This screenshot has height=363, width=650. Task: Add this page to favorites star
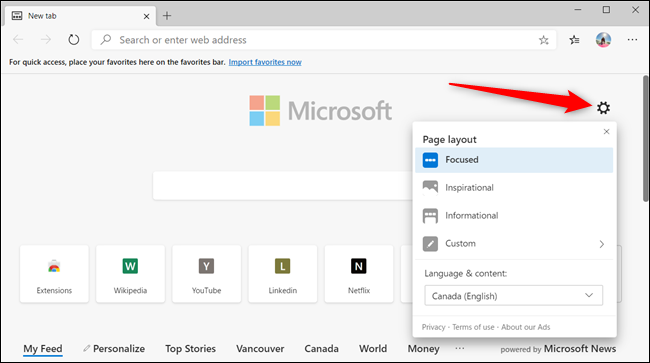[x=543, y=40]
